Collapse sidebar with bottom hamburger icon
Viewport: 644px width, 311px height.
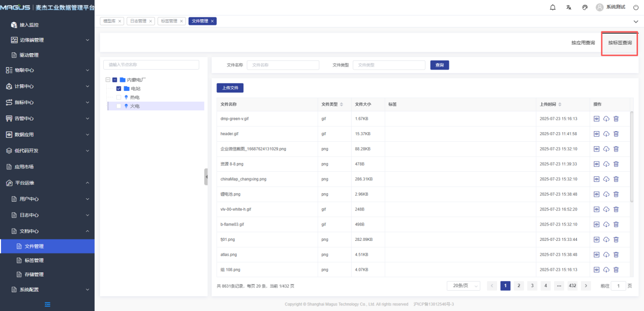47,304
